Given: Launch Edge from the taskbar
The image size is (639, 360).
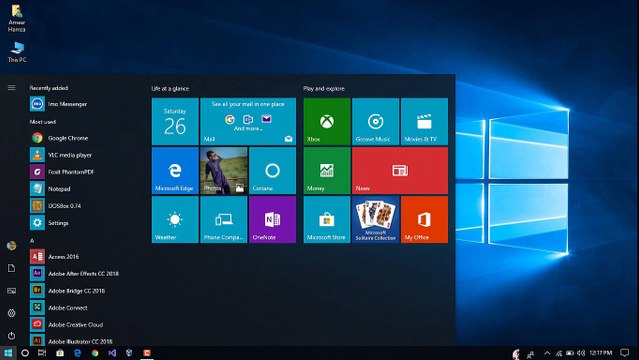Looking at the screenshot, I should click(x=77, y=353).
